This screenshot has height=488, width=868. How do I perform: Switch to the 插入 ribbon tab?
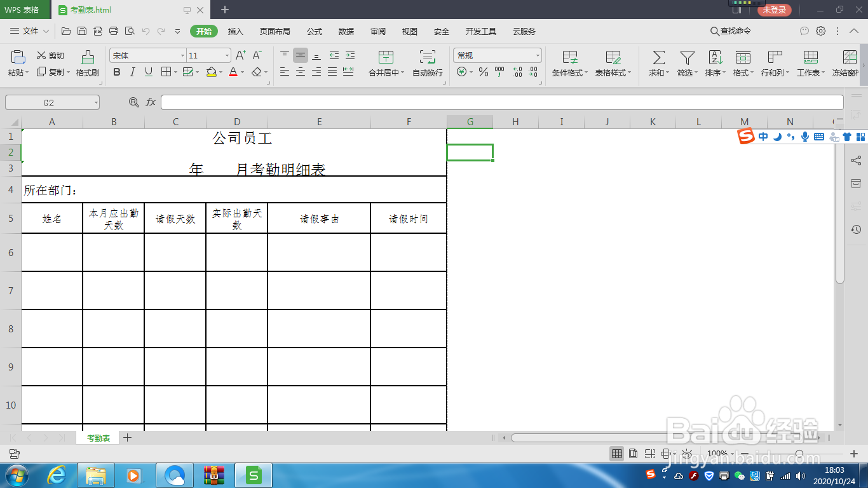click(236, 30)
